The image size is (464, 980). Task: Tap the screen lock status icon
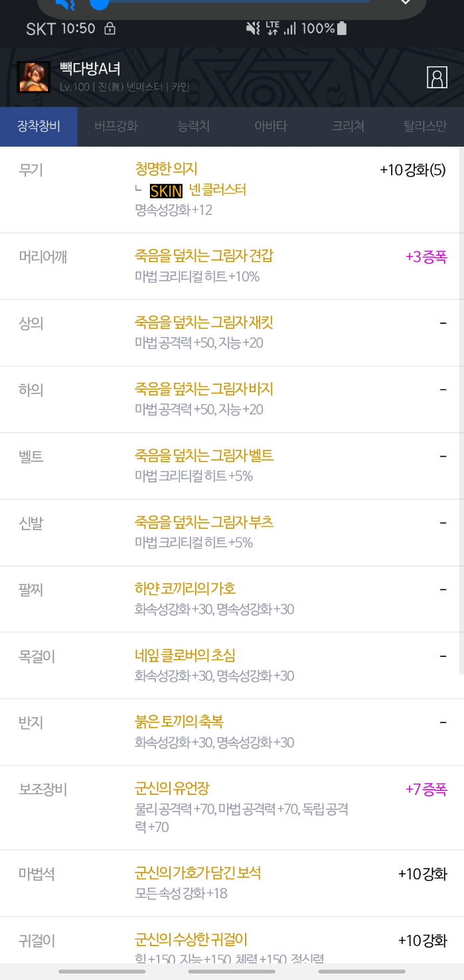(110, 29)
